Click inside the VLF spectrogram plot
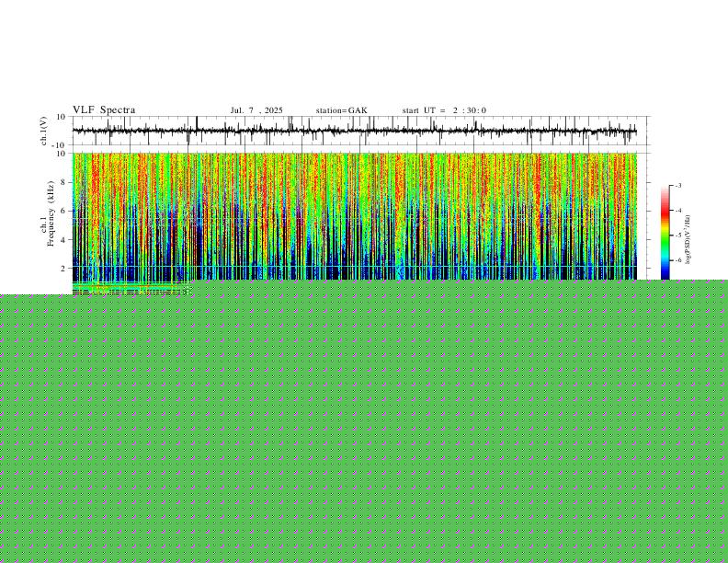Image resolution: width=728 pixels, height=563 pixels. point(354,216)
